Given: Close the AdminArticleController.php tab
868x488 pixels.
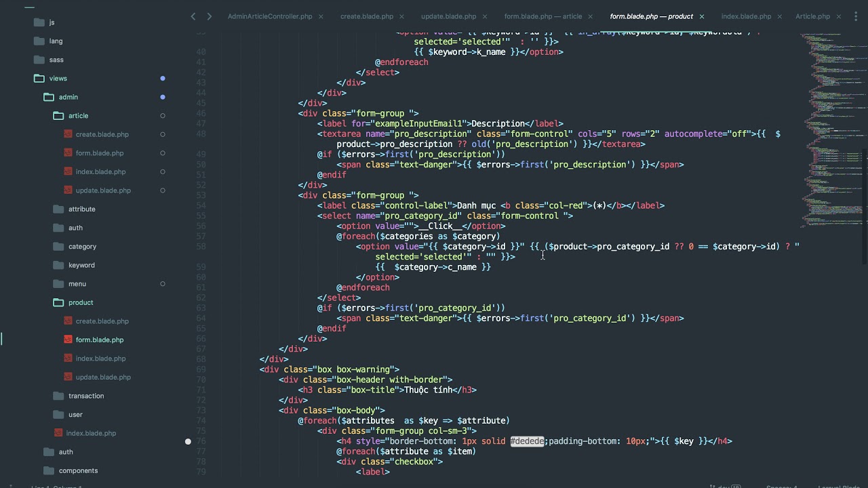Looking at the screenshot, I should (321, 16).
